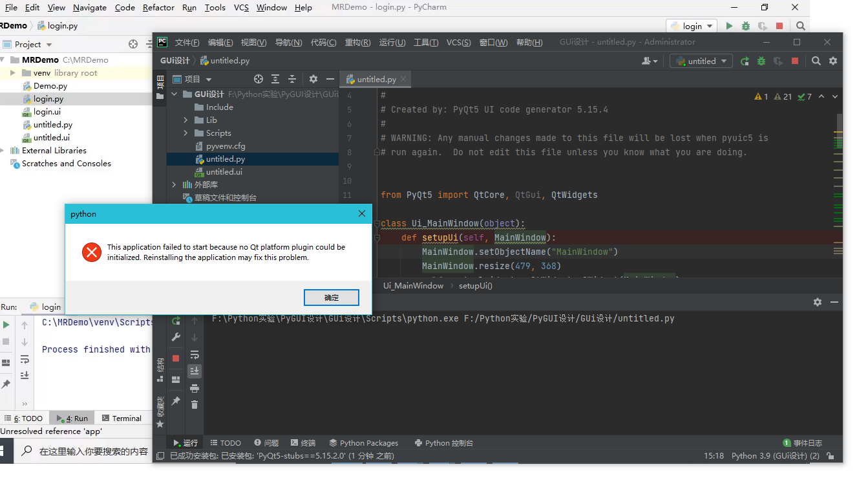The height and width of the screenshot is (478, 868).
Task: Open VCS menu in light window
Action: point(241,8)
